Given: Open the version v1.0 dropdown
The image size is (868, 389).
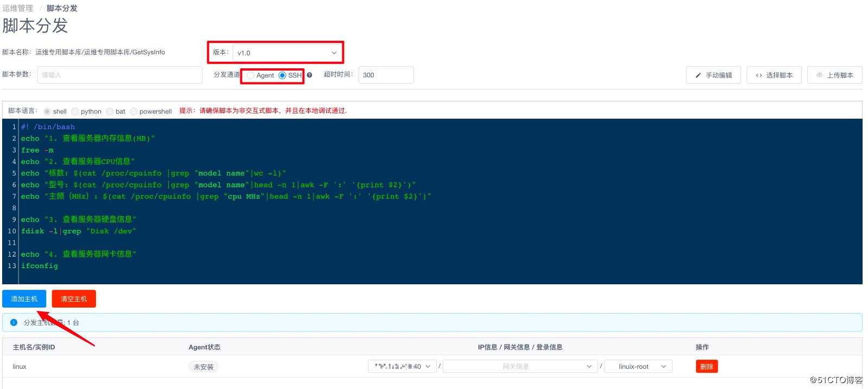Looking at the screenshot, I should [288, 53].
